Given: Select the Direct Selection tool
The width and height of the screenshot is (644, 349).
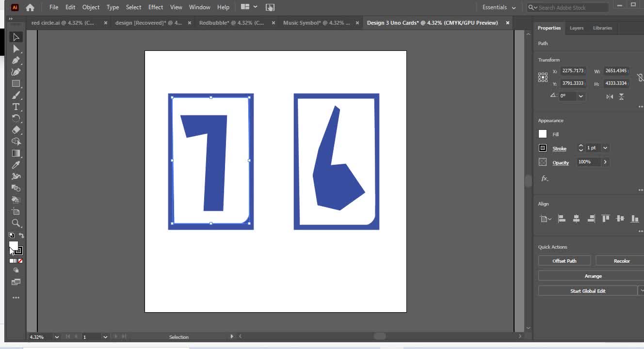Looking at the screenshot, I should [x=16, y=49].
